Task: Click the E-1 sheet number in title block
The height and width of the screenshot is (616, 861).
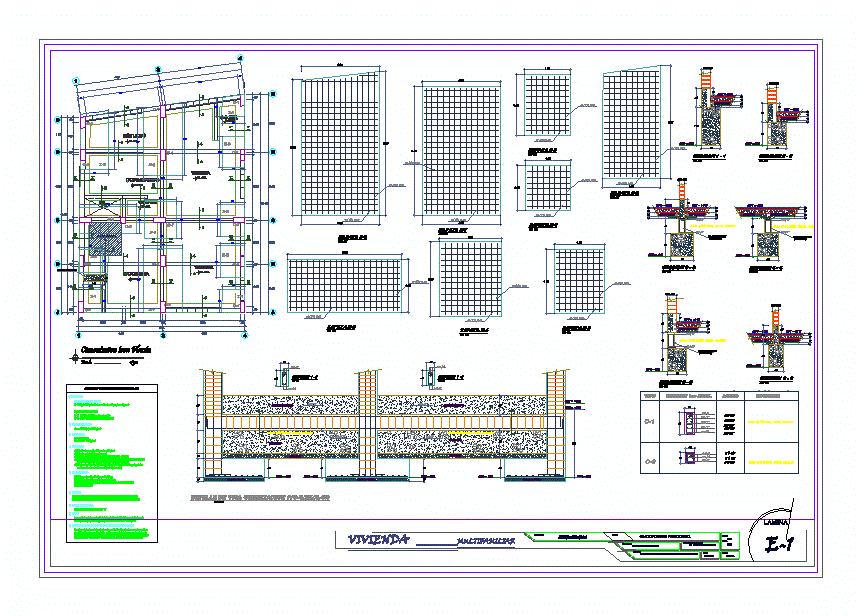Action: click(x=784, y=545)
